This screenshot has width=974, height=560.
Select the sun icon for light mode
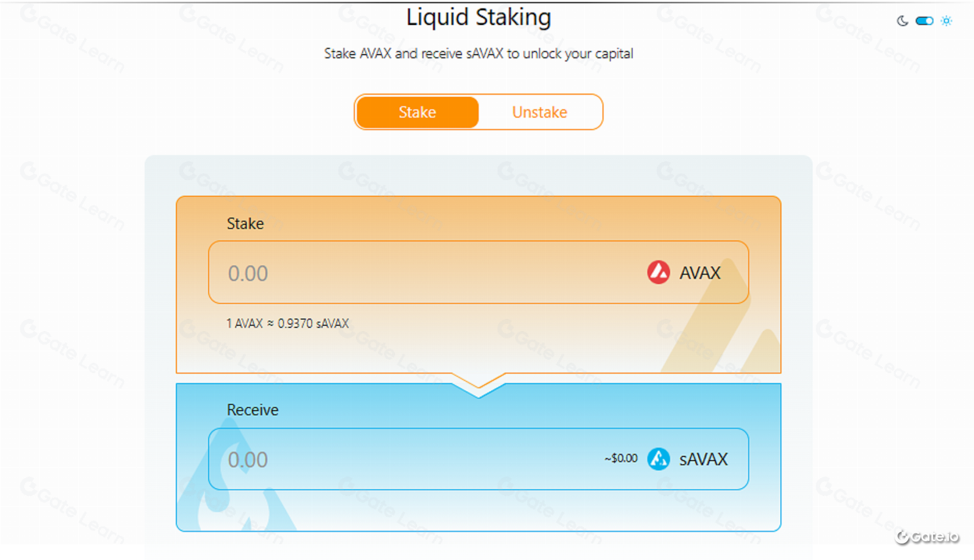pos(947,20)
